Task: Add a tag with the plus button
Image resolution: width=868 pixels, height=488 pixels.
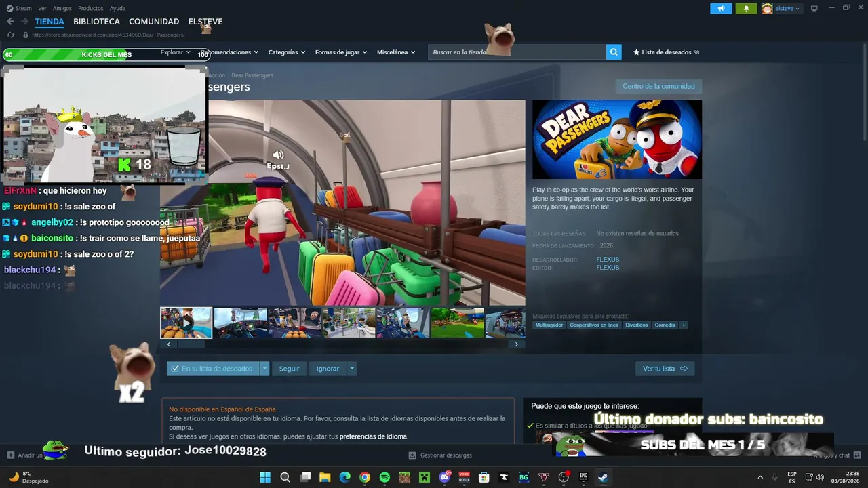Action: pos(684,325)
